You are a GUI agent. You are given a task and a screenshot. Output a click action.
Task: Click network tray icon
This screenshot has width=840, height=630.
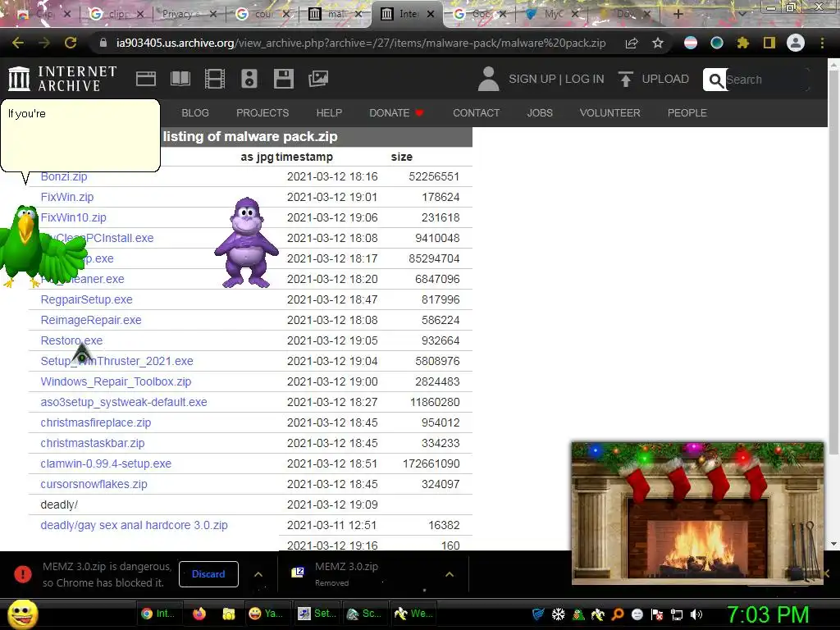(677, 614)
